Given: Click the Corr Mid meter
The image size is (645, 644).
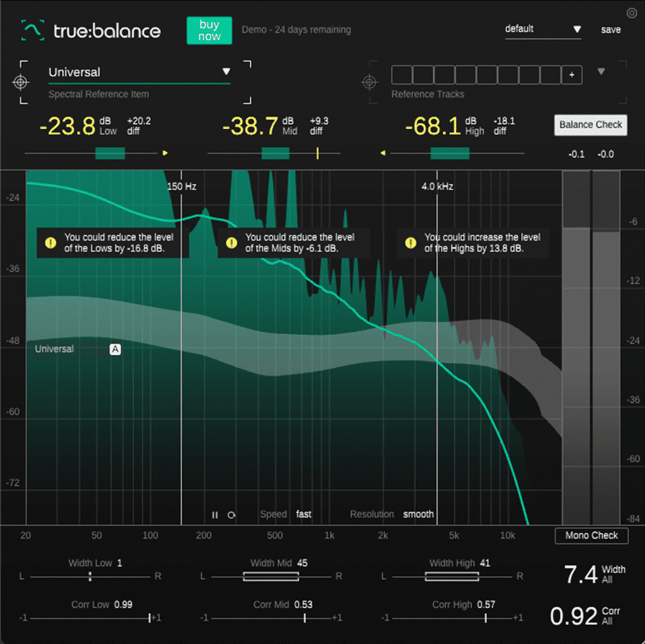Looking at the screenshot, I should (x=271, y=618).
